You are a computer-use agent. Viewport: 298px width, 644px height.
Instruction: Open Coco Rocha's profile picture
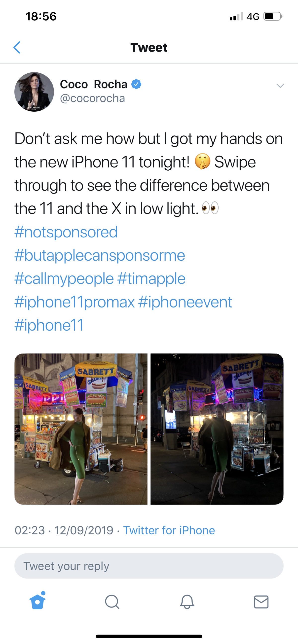click(34, 92)
